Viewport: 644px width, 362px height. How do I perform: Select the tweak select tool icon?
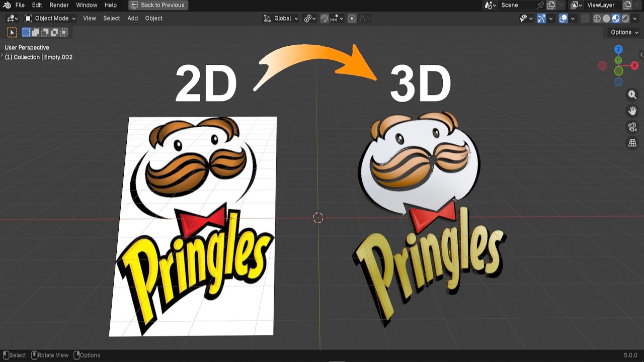click(12, 33)
